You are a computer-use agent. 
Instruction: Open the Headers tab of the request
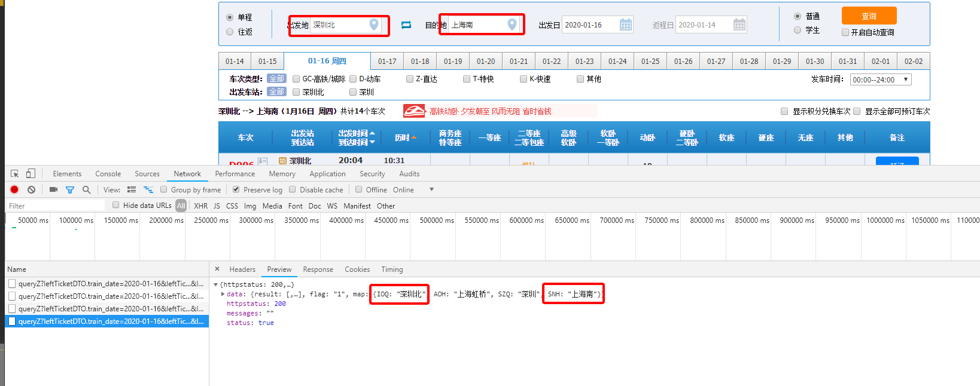click(242, 269)
